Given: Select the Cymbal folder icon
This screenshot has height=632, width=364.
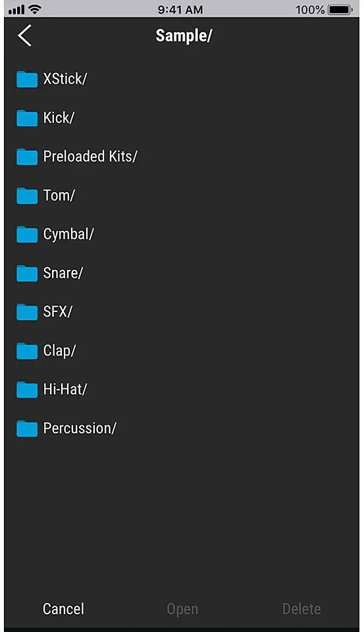Looking at the screenshot, I should [27, 234].
